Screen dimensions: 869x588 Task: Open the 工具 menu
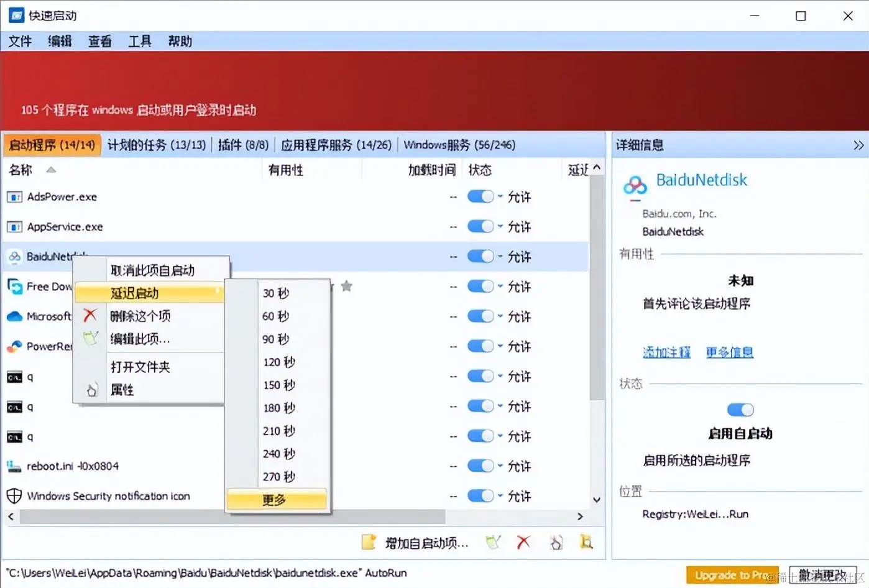tap(140, 42)
